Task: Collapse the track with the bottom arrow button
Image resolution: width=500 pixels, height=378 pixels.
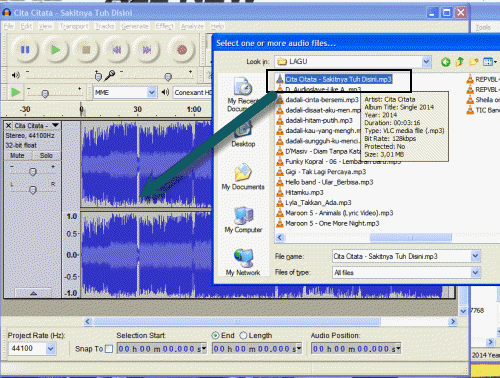Action: 33,293
